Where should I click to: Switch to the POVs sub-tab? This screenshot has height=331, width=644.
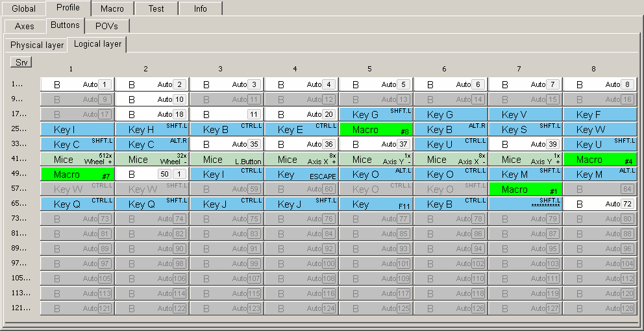coord(106,26)
